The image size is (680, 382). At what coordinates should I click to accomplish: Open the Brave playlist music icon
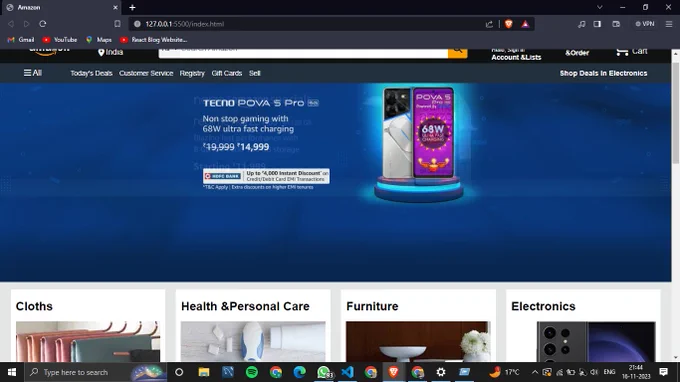tap(582, 24)
